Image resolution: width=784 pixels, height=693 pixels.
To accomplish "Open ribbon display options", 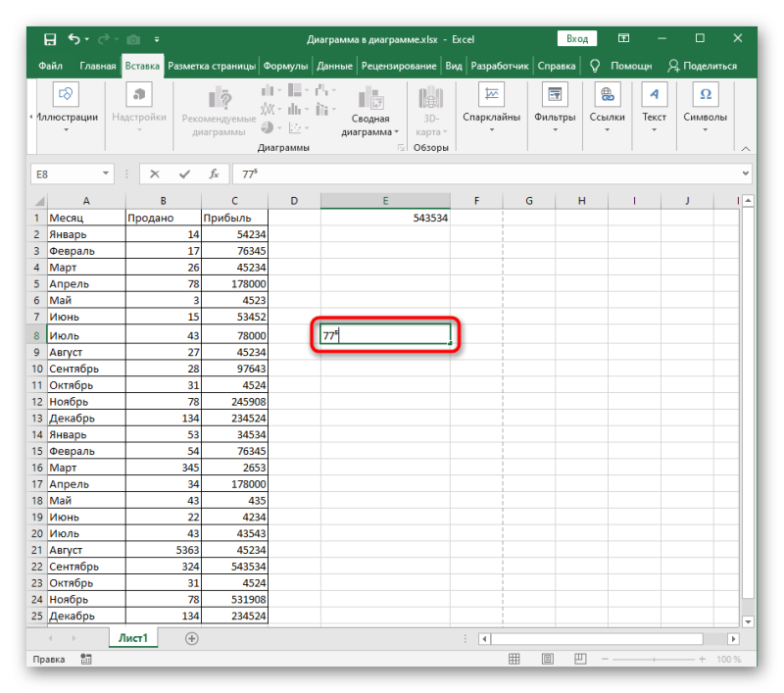I will (x=623, y=38).
